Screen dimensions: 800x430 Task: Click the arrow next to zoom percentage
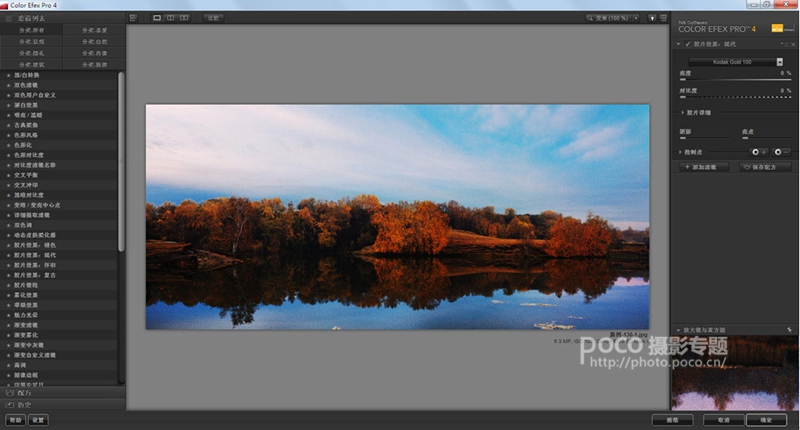pyautogui.click(x=636, y=18)
